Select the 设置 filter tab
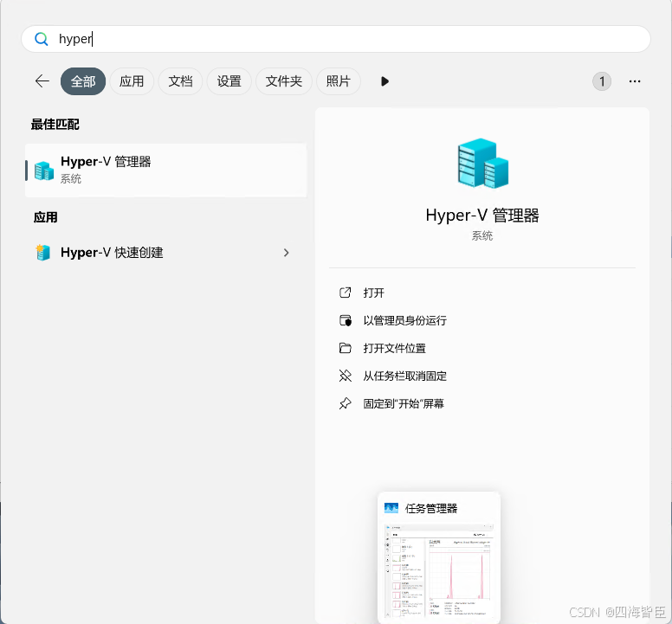This screenshot has width=672, height=624. pyautogui.click(x=229, y=81)
